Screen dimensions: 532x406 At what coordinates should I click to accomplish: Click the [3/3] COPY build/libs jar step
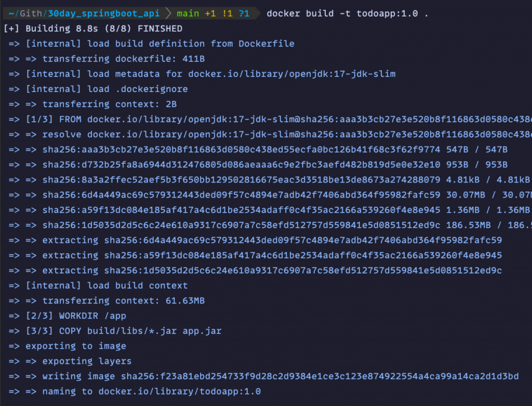124,331
